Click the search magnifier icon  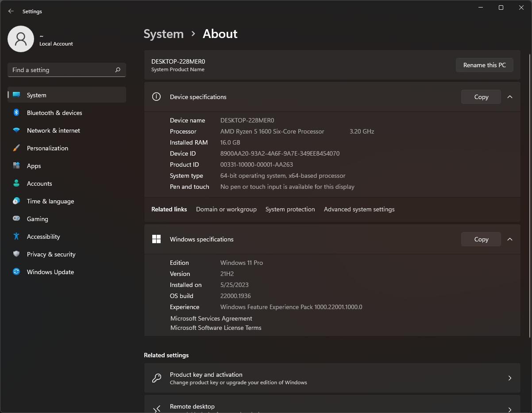(118, 70)
